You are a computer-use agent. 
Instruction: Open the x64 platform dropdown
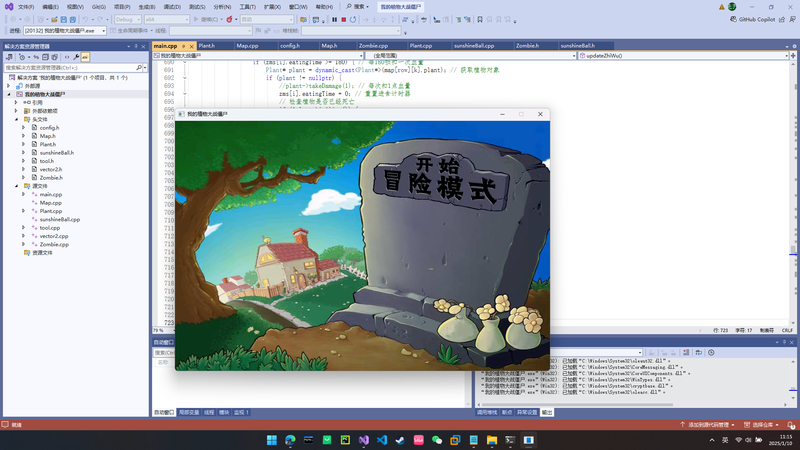pos(167,19)
